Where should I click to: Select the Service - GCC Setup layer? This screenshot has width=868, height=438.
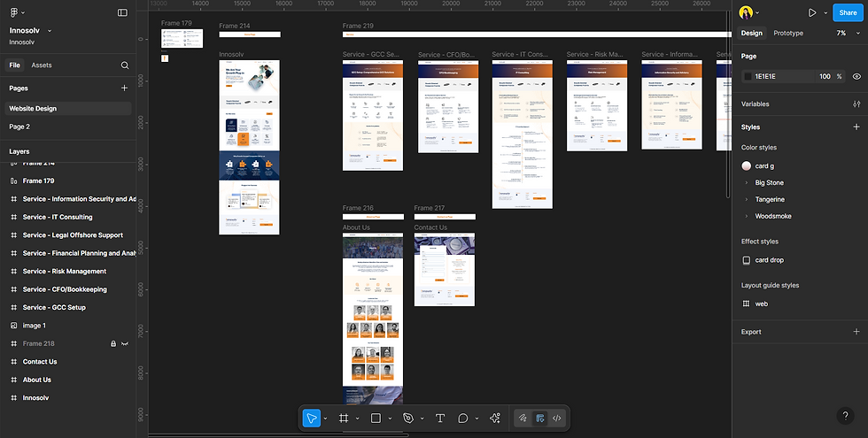click(54, 308)
